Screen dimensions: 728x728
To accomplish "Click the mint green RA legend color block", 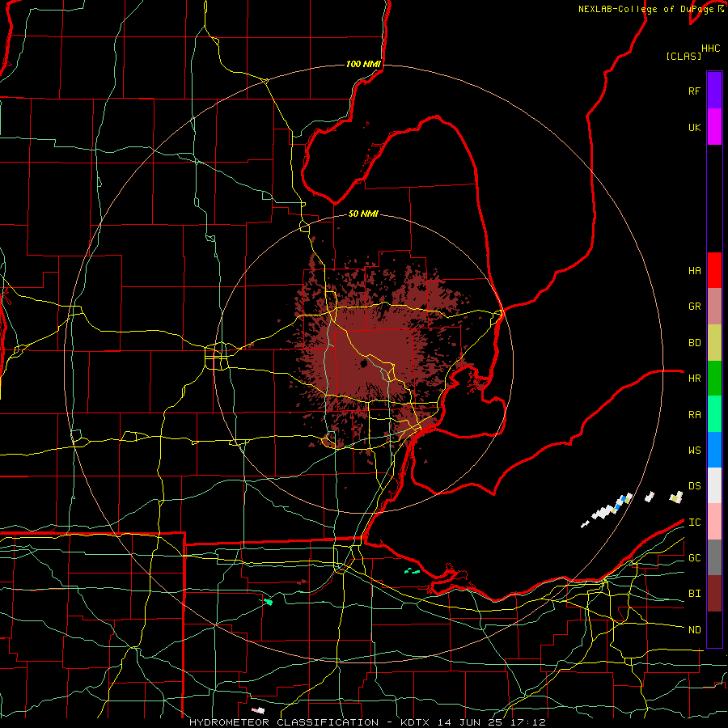I will [714, 414].
